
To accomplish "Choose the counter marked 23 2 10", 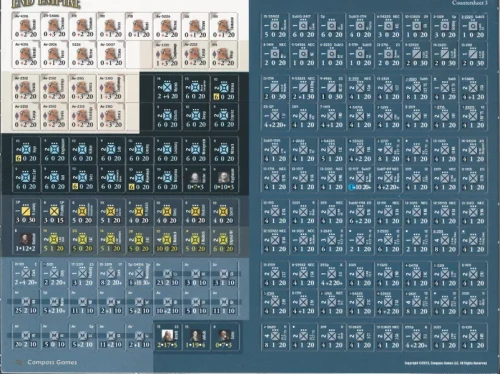I will [167, 275].
